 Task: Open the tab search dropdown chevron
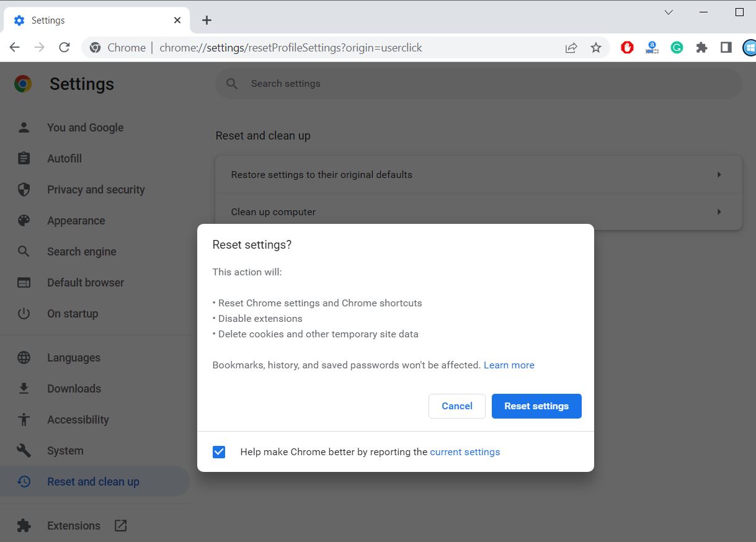coord(669,12)
